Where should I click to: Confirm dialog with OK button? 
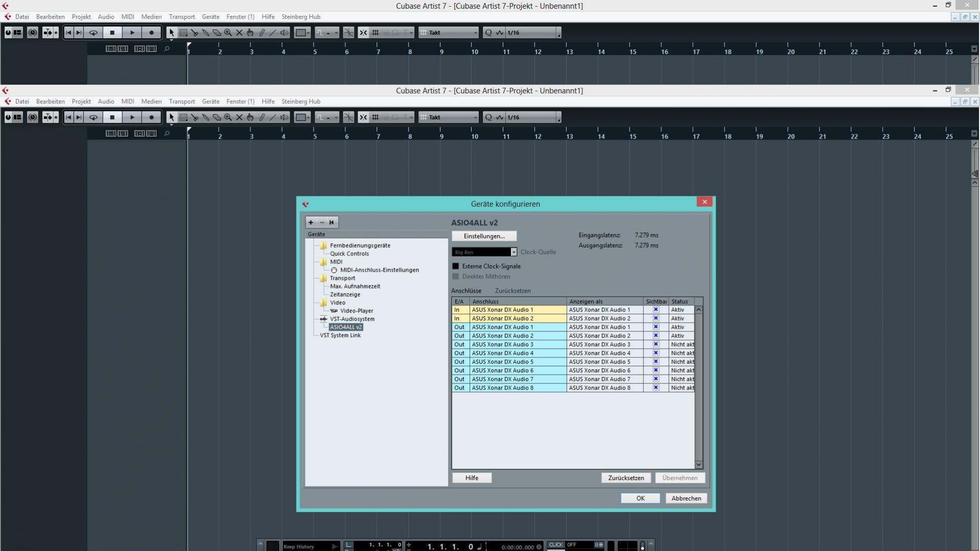coord(640,499)
